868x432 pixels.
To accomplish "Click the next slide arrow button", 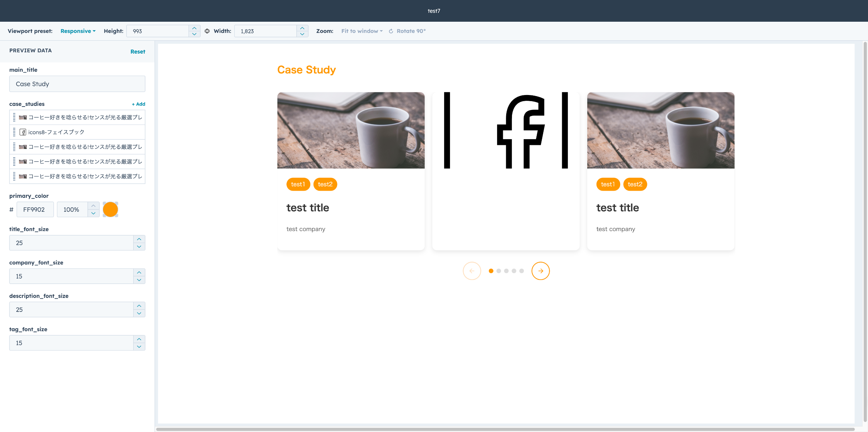I will click(540, 271).
